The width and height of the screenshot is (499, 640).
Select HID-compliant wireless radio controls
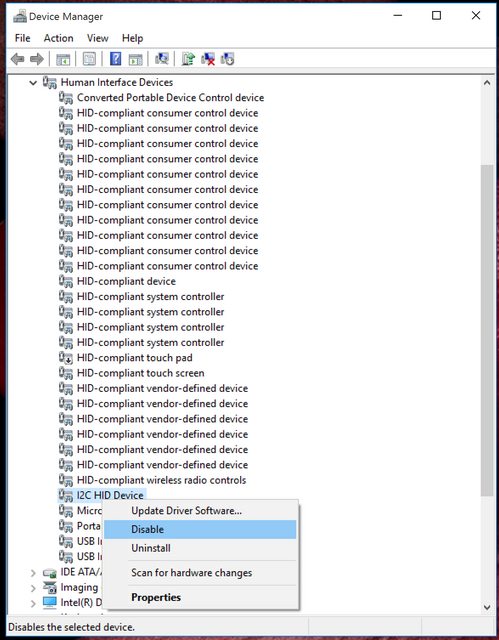162,480
